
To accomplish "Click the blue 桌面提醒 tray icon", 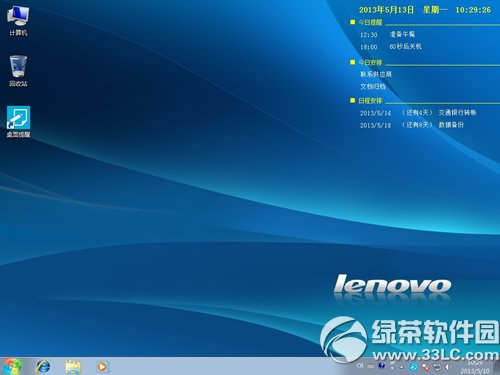I will [x=413, y=367].
